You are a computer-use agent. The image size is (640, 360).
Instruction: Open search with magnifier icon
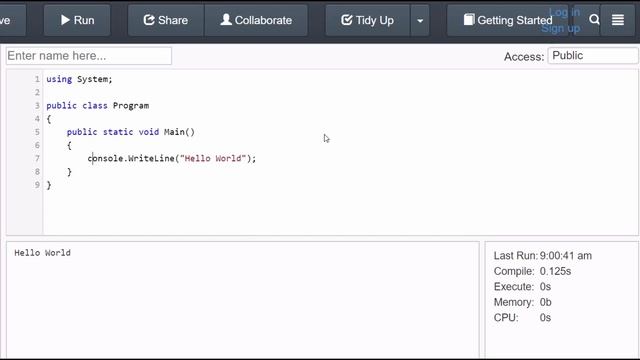594,20
